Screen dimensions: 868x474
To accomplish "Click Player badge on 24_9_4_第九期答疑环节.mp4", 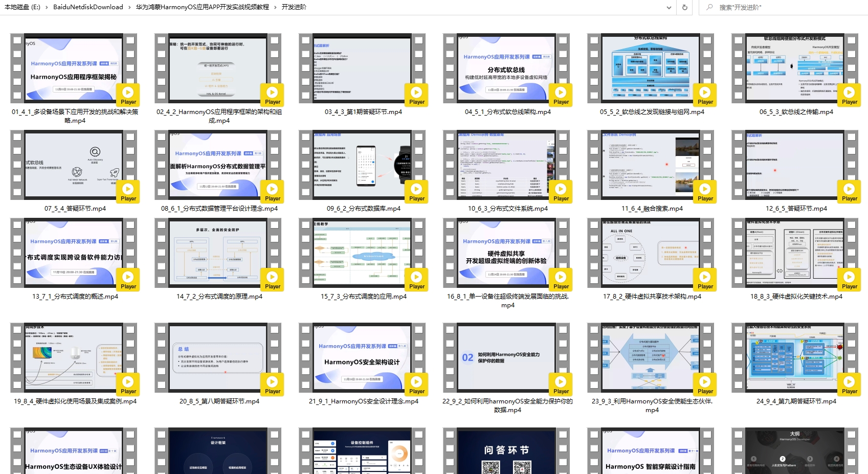I will [x=849, y=384].
